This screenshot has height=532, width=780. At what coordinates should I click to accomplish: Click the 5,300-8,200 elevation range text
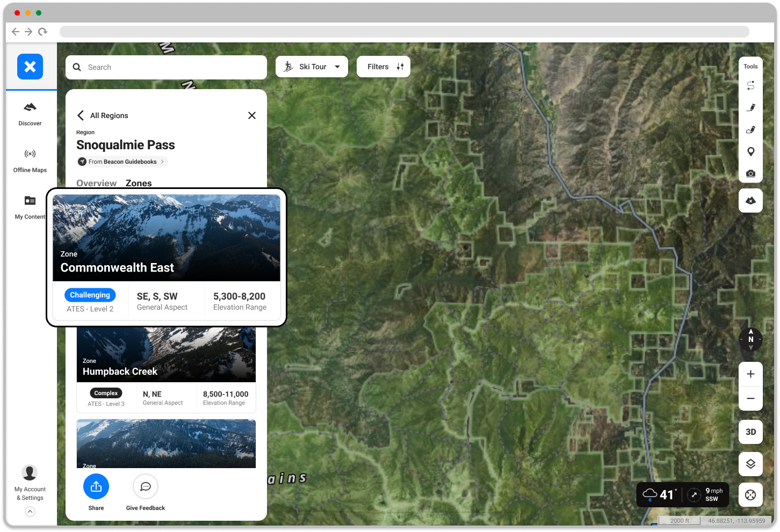pyautogui.click(x=240, y=296)
